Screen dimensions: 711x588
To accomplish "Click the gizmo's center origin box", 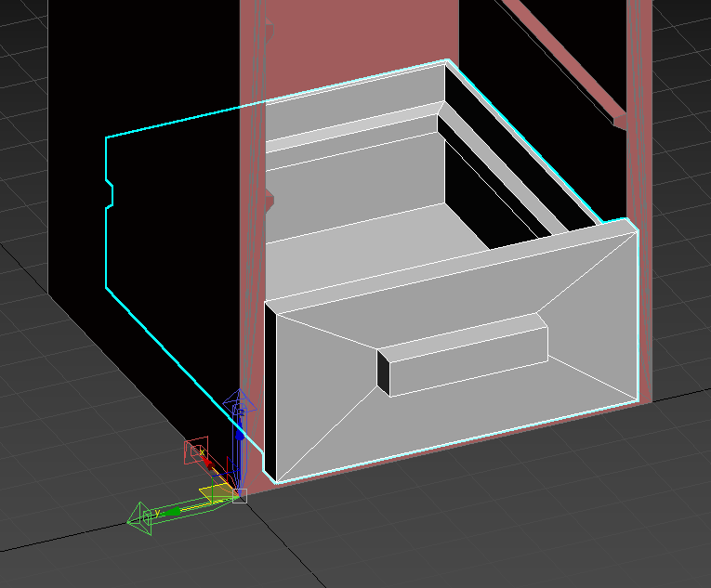I will (x=239, y=496).
